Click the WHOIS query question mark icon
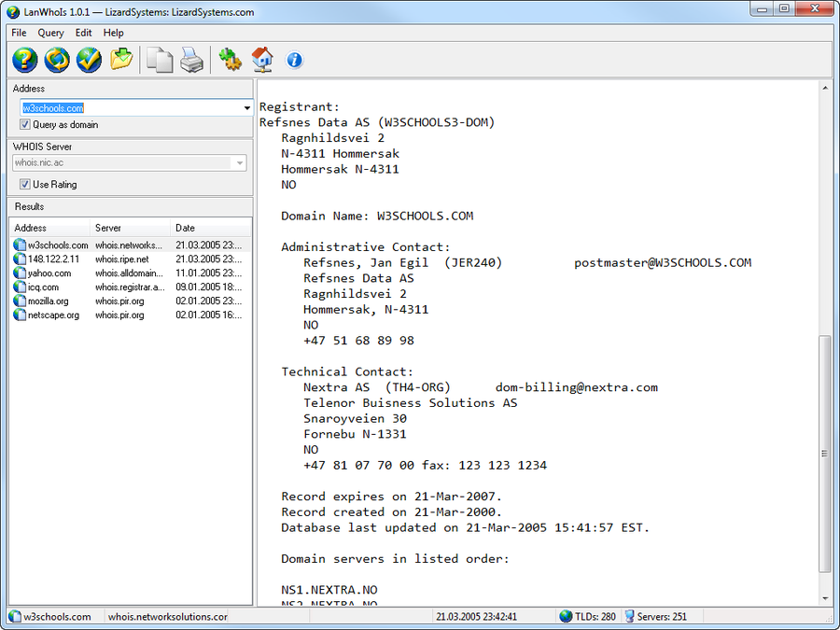Viewport: 840px width, 630px height. click(24, 60)
